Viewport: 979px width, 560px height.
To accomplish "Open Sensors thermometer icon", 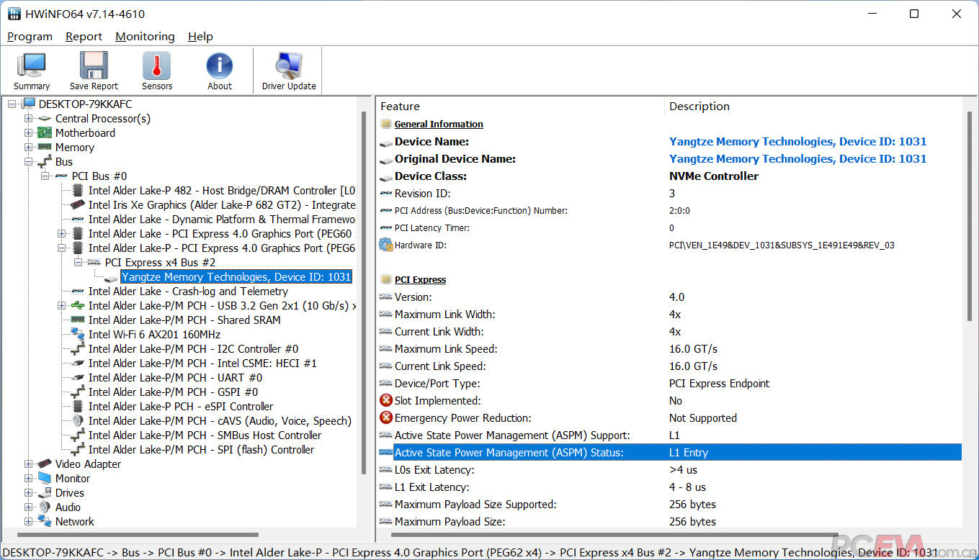I will point(156,71).
